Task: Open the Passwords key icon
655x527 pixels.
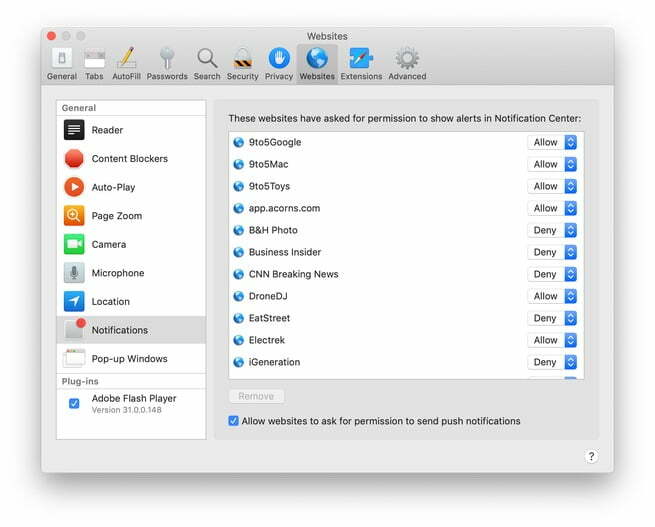Action: [x=167, y=58]
